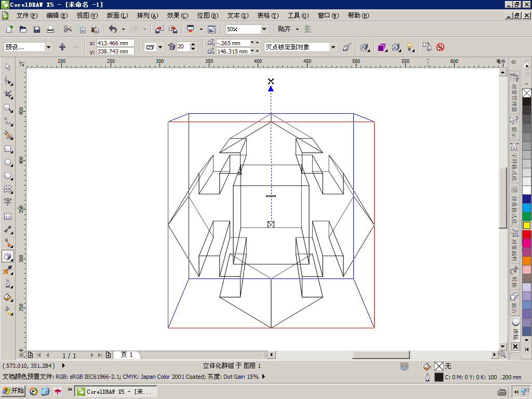
Task: Apply no-fill swatch at palette top
Action: [527, 93]
